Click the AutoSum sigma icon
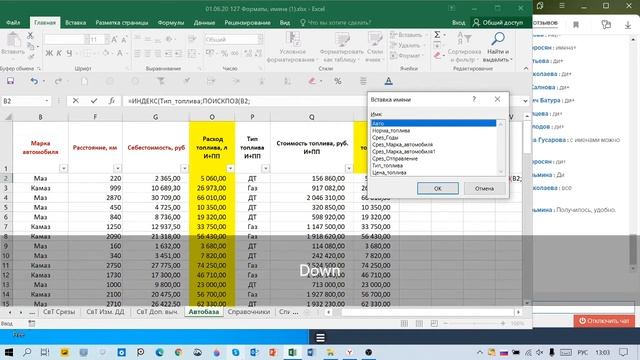640x360 pixels. tap(437, 35)
